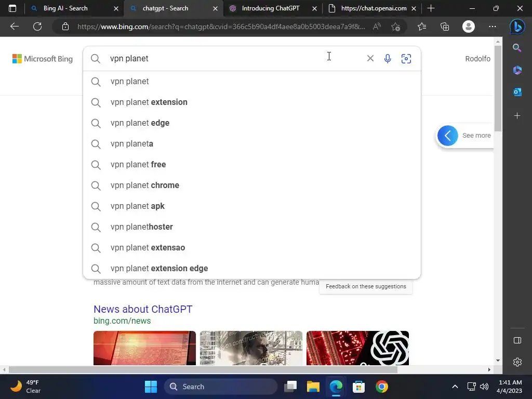Image resolution: width=532 pixels, height=399 pixels.
Task: Click the taskbar Search box
Action: click(220, 387)
